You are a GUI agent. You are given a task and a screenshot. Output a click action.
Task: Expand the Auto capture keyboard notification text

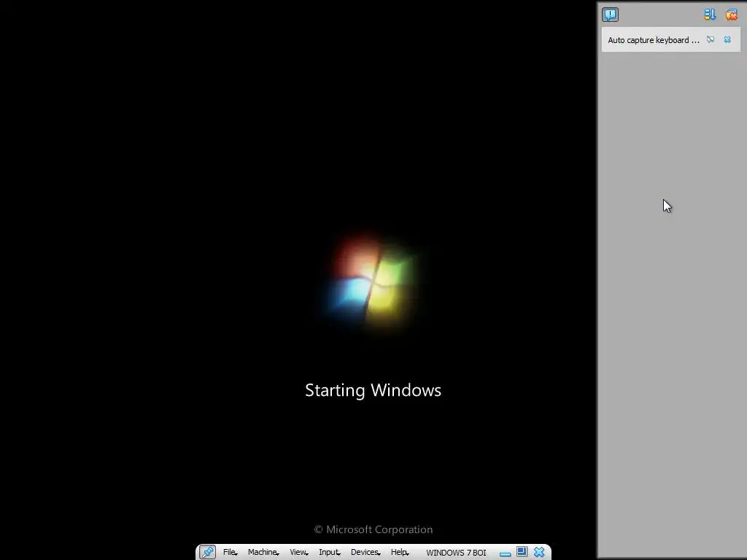[654, 40]
